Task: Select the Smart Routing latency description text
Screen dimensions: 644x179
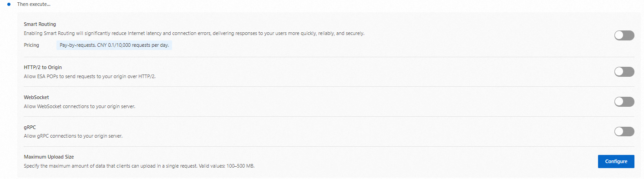Action: pos(194,33)
